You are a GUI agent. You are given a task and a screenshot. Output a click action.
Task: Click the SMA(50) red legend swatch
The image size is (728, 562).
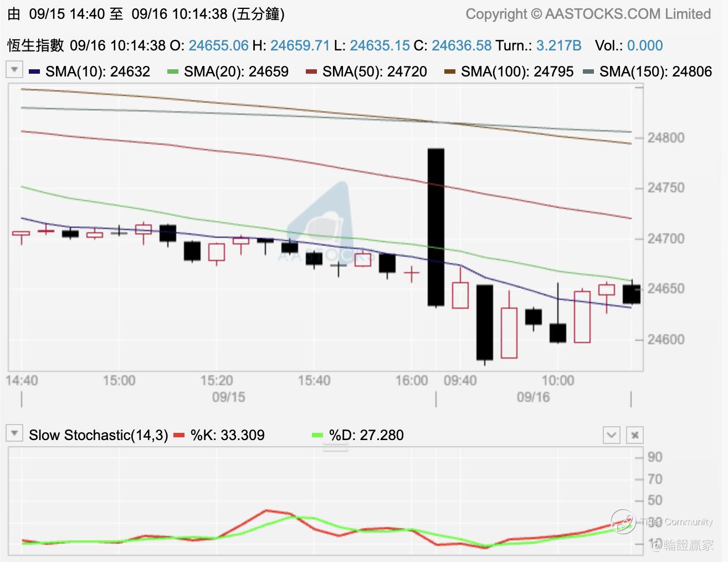tap(311, 71)
